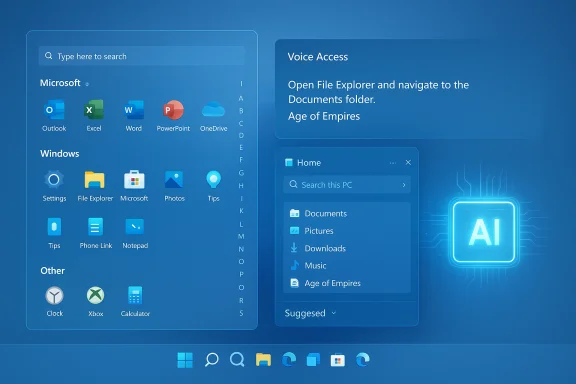Image resolution: width=576 pixels, height=384 pixels.
Task: Jump to letter R in the index
Action: tap(241, 300)
